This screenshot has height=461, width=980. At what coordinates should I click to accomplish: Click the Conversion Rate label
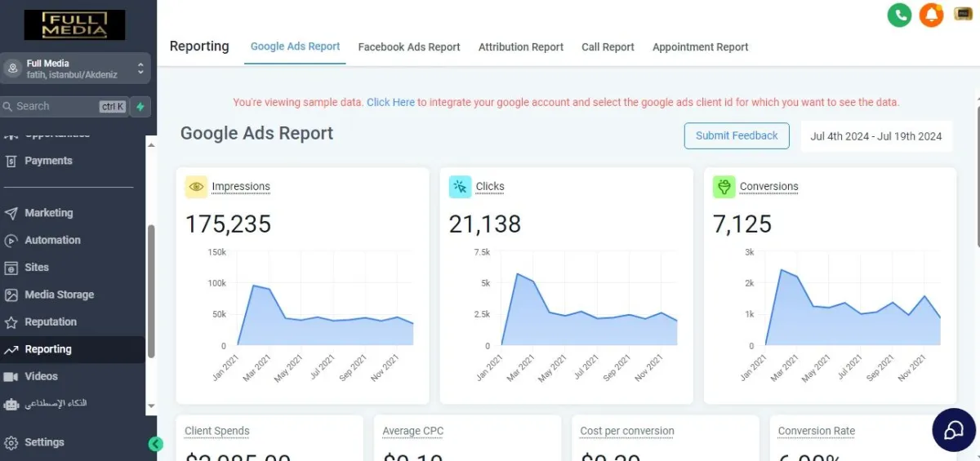pyautogui.click(x=817, y=431)
